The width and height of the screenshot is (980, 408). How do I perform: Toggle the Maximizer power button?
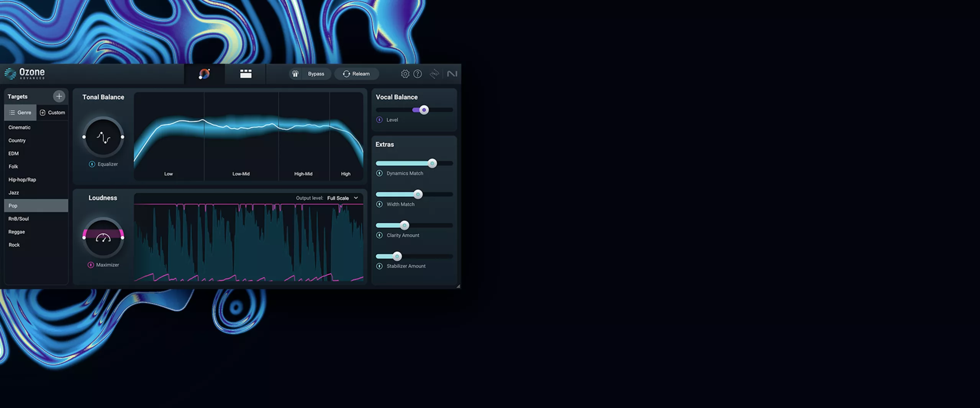91,265
